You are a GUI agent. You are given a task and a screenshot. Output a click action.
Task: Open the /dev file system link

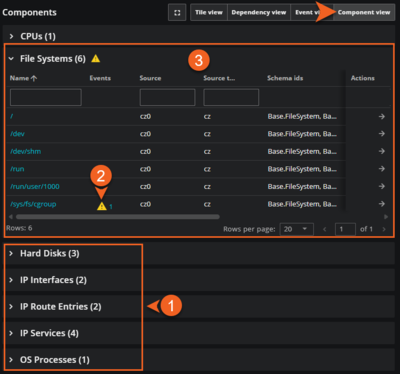point(17,134)
